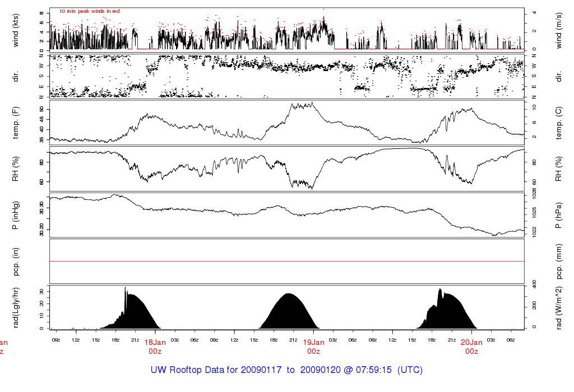The image size is (574, 392).
Task: Select the "temp. (C)" right axis label
Action: coord(559,122)
